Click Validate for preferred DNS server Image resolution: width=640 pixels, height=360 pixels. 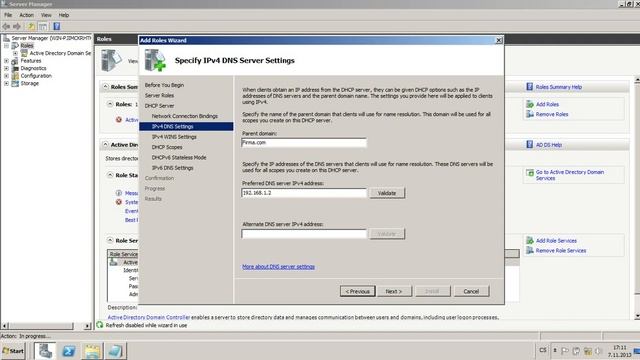(387, 193)
